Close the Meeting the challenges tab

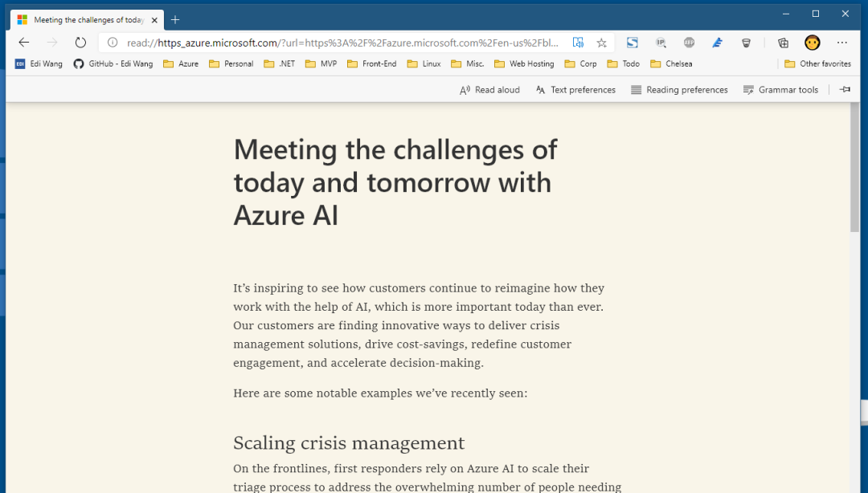(x=154, y=20)
